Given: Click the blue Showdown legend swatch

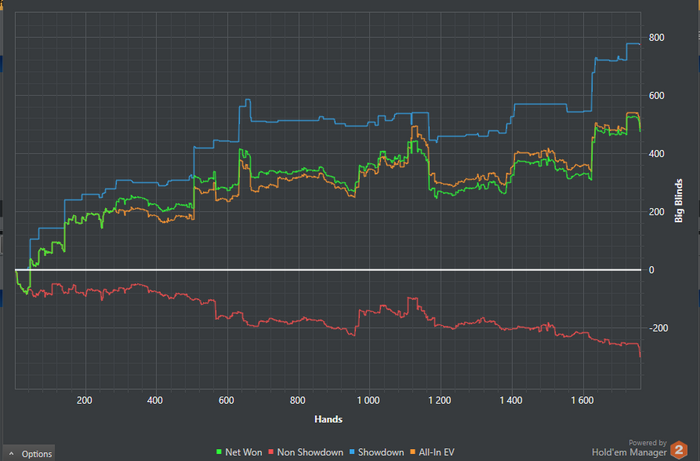Looking at the screenshot, I should 352,452.
